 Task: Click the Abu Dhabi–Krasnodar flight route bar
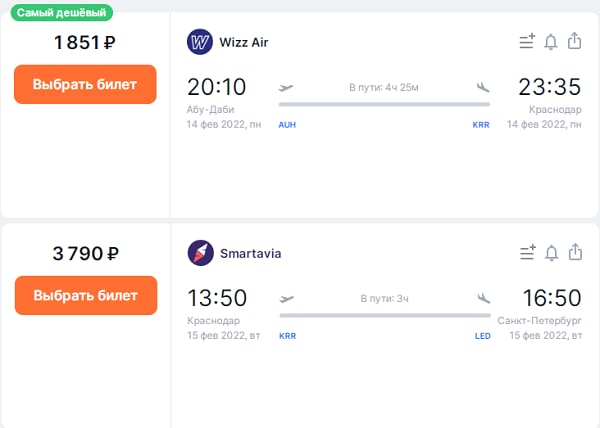pos(384,104)
